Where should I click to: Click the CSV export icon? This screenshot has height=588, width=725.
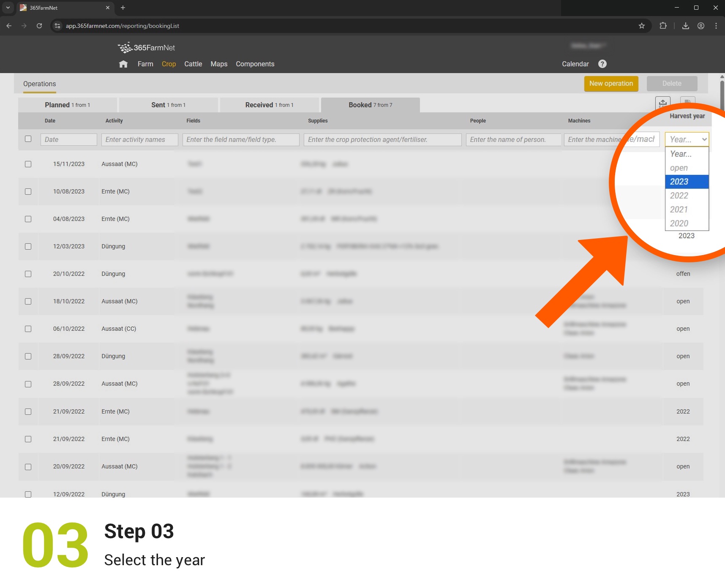(662, 103)
